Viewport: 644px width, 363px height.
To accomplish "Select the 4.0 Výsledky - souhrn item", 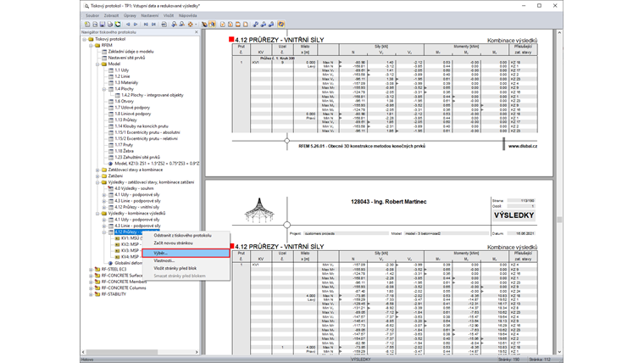I will click(x=134, y=188).
